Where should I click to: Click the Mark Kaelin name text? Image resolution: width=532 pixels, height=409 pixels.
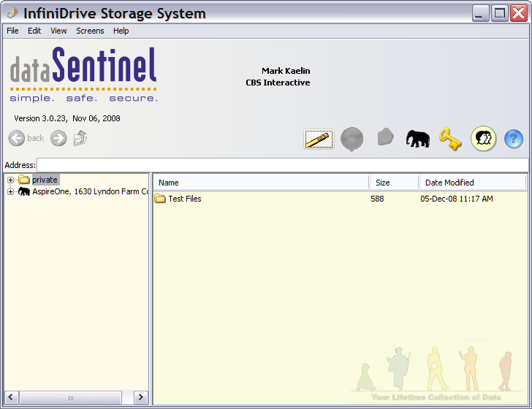point(286,71)
